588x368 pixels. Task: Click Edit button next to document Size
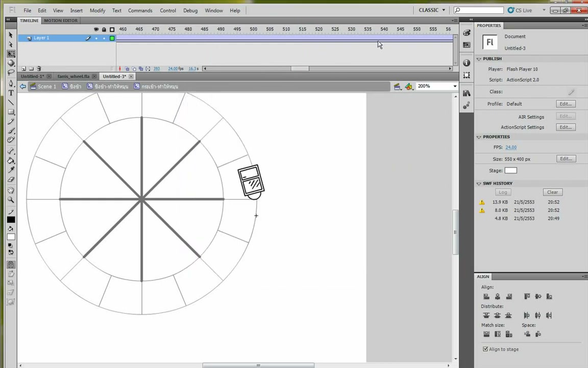tap(566, 159)
